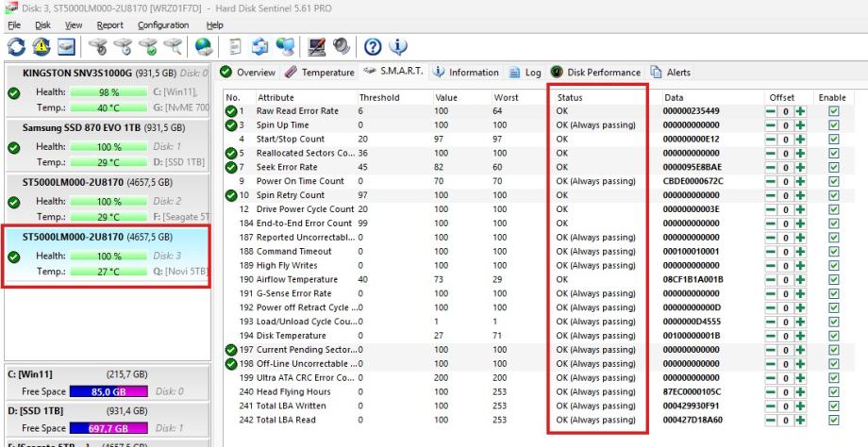This screenshot has height=447, width=868.
Task: Increase offset with plus for Ultra ATA CRC Error
Action: tap(800, 378)
